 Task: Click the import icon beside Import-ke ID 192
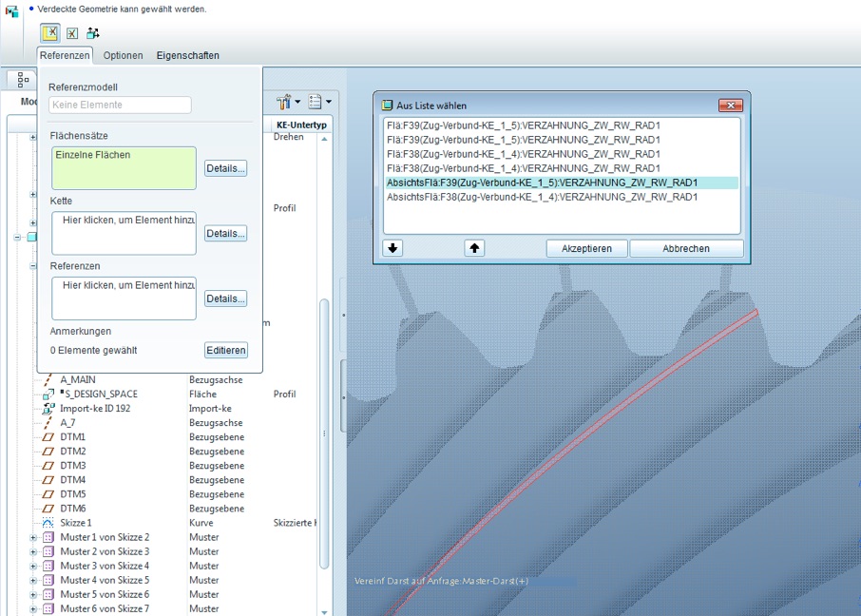click(48, 408)
